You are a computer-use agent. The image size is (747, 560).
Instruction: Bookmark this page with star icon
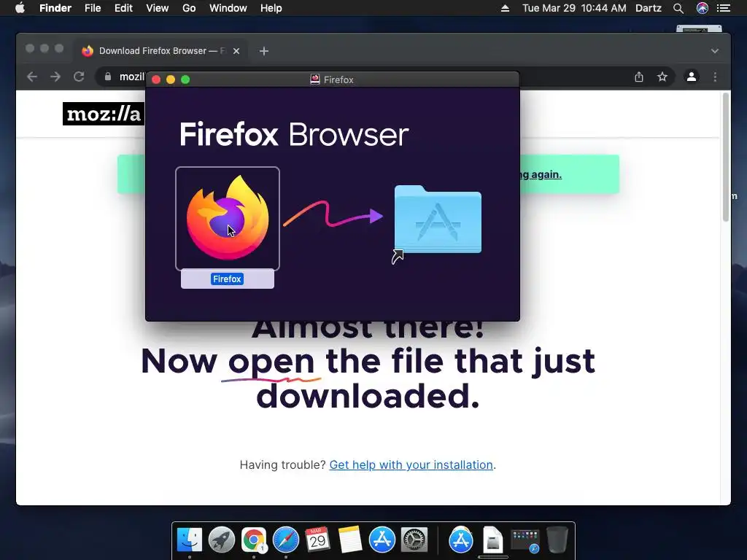[x=662, y=77]
